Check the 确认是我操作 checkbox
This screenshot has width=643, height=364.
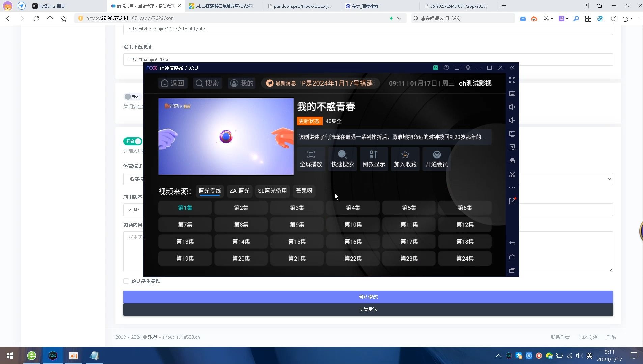(x=126, y=281)
